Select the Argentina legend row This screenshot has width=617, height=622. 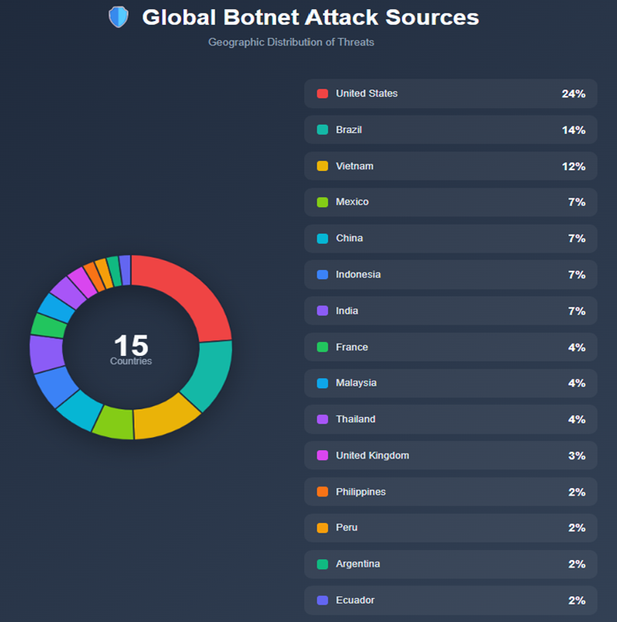(451, 564)
